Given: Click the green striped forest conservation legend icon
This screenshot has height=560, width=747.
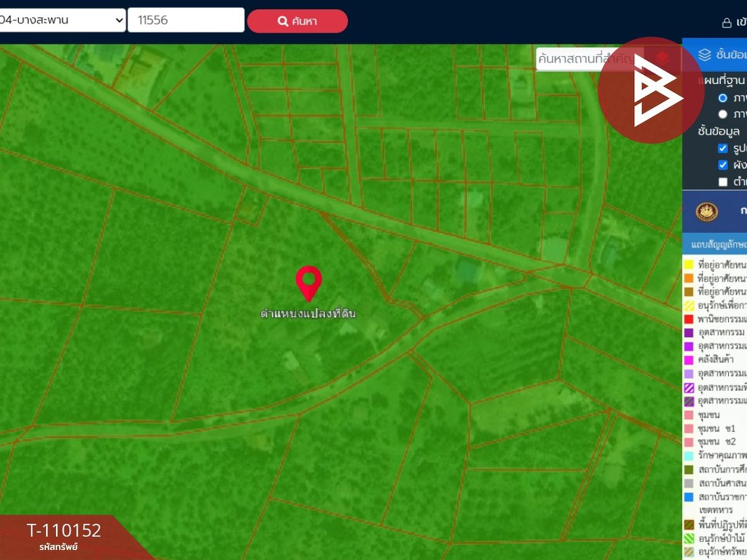Looking at the screenshot, I should pyautogui.click(x=688, y=538).
